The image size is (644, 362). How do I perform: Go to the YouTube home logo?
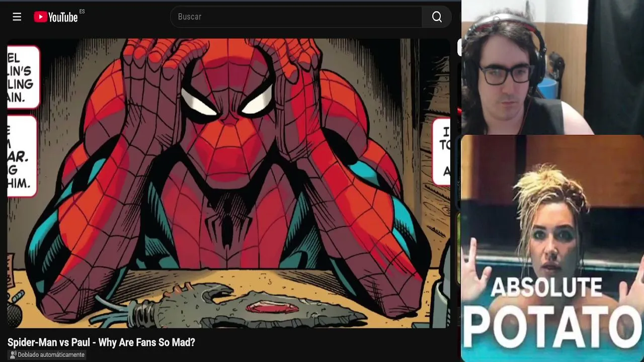coord(56,17)
